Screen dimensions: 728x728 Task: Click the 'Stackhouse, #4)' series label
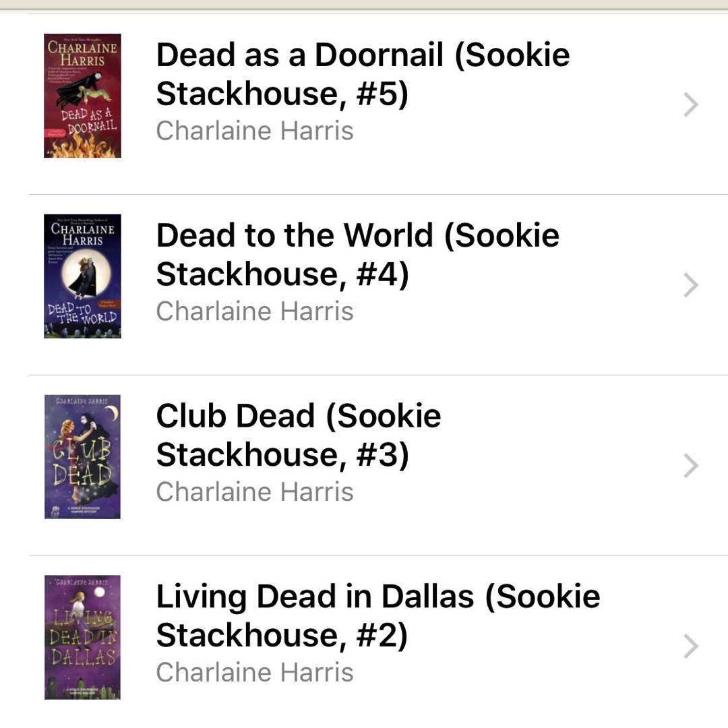(x=282, y=274)
